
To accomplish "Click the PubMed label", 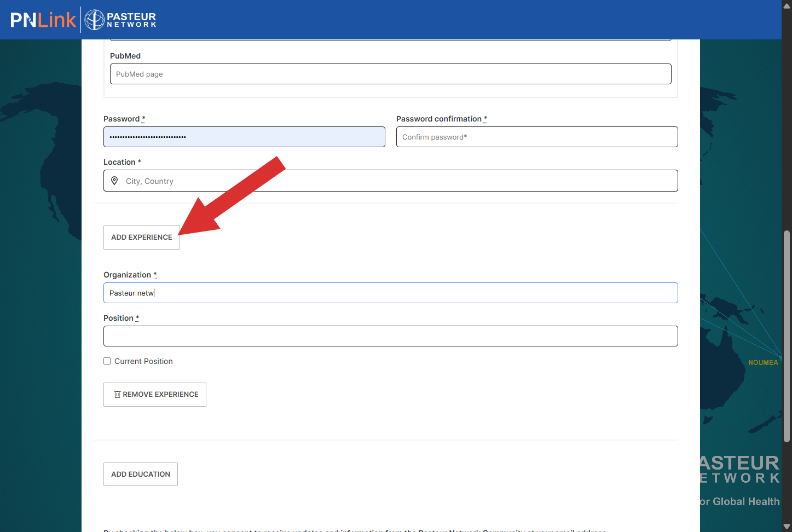I will (125, 56).
